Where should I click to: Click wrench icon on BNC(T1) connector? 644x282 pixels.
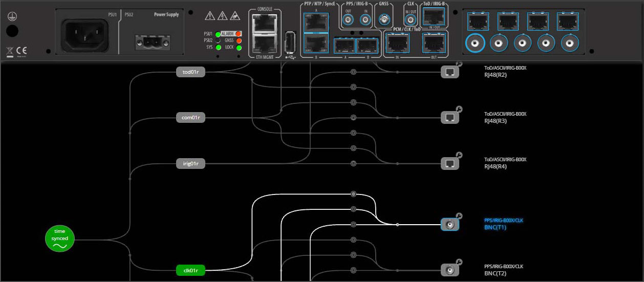[x=459, y=216]
